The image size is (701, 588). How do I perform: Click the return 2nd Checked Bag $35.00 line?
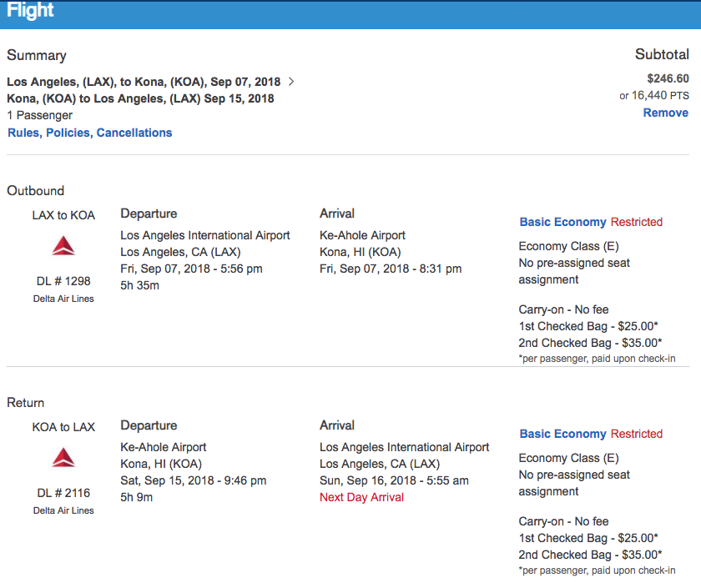[x=590, y=555]
